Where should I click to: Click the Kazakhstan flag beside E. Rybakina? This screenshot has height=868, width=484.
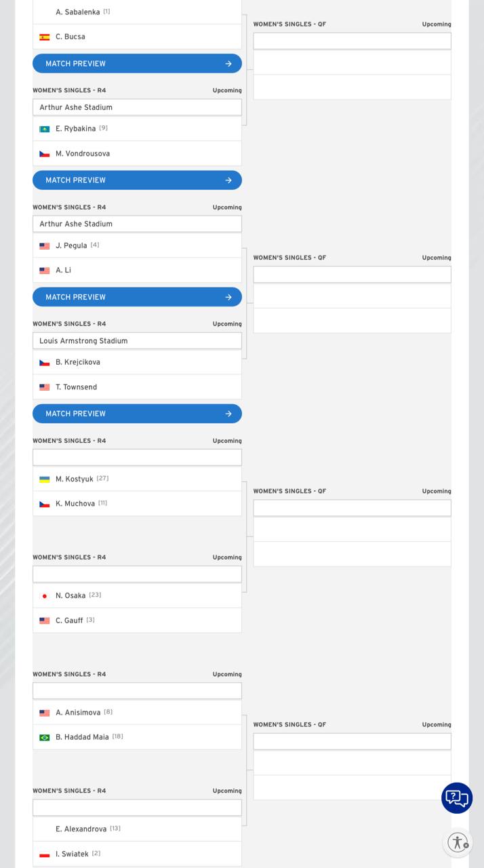45,129
